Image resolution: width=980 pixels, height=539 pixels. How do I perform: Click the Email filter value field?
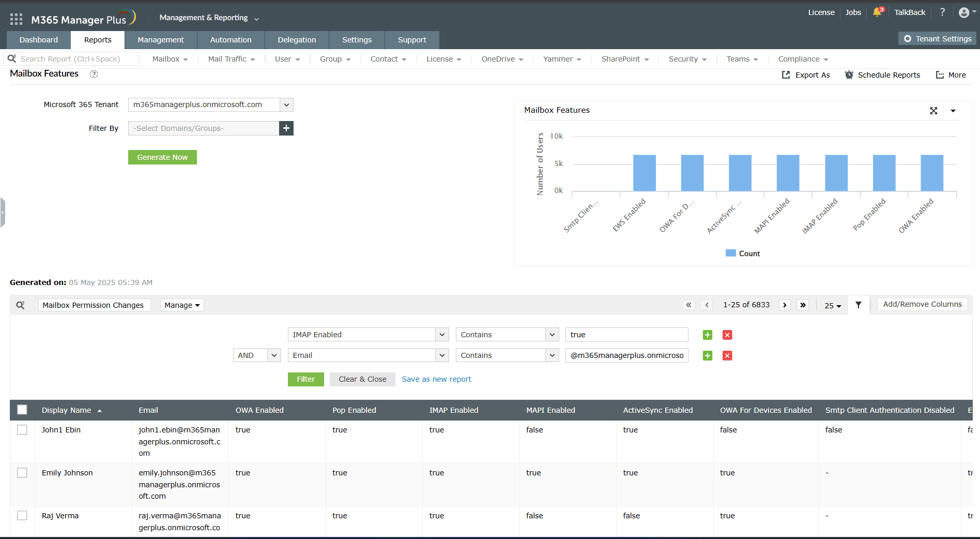pos(627,355)
